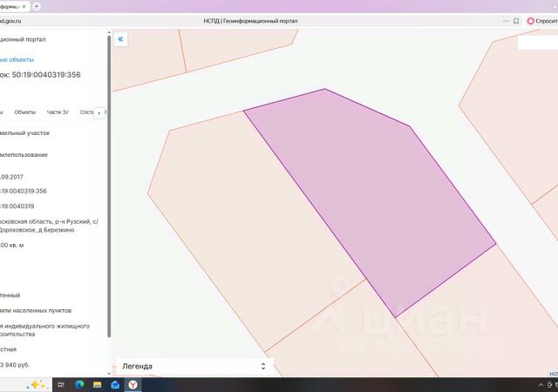
Task: Click the text '…мли населенных пунктов'
Action: click(36, 310)
